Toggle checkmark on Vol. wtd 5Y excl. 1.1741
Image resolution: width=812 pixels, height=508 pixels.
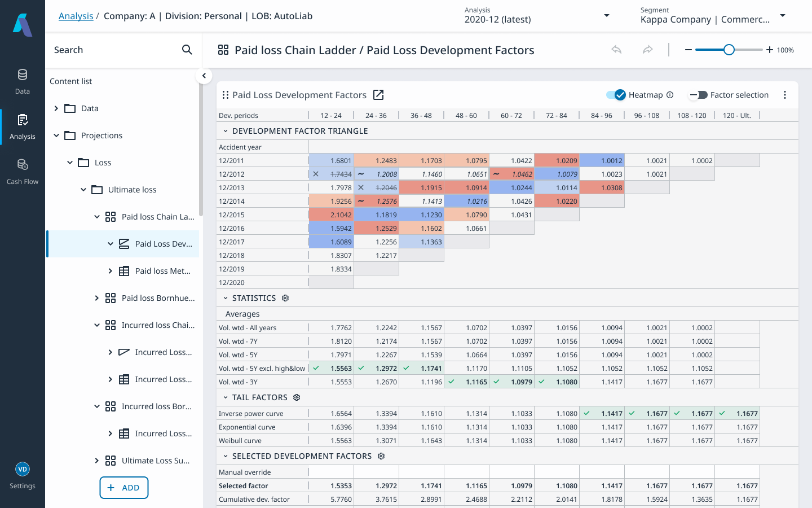coord(407,368)
